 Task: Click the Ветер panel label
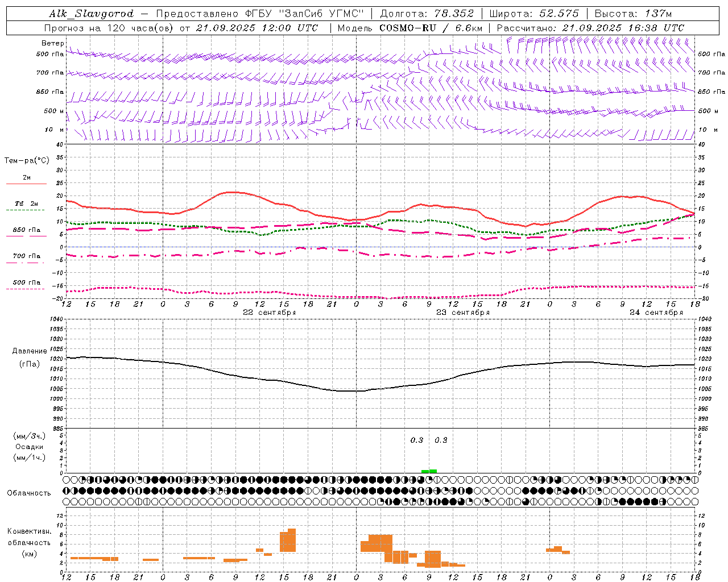pos(52,43)
